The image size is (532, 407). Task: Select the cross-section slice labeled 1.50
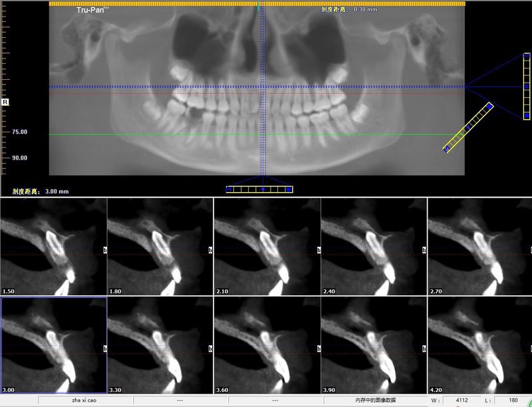pyautogui.click(x=53, y=247)
